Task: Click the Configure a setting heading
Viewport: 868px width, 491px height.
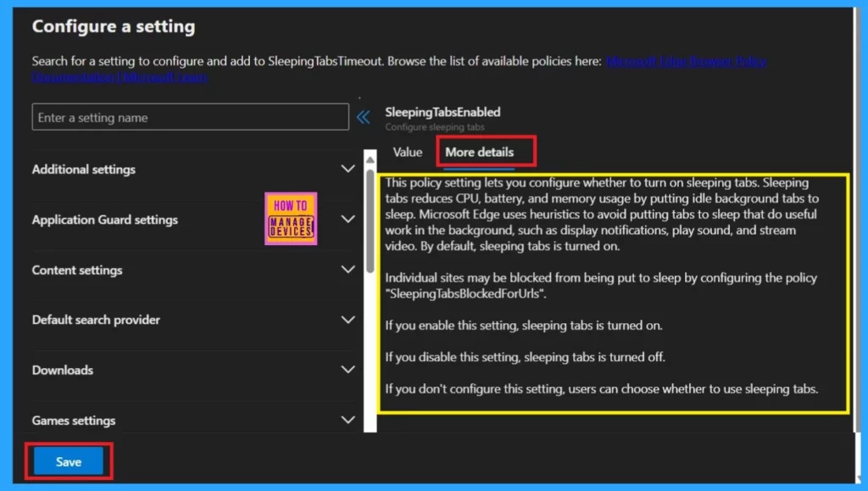Action: point(114,26)
